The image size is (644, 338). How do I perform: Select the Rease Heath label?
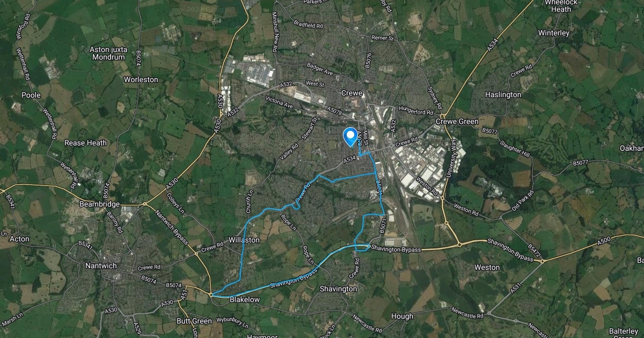click(x=85, y=143)
